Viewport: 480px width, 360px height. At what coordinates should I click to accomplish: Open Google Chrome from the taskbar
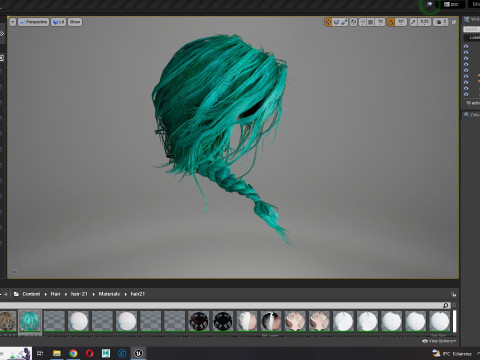tap(73, 353)
